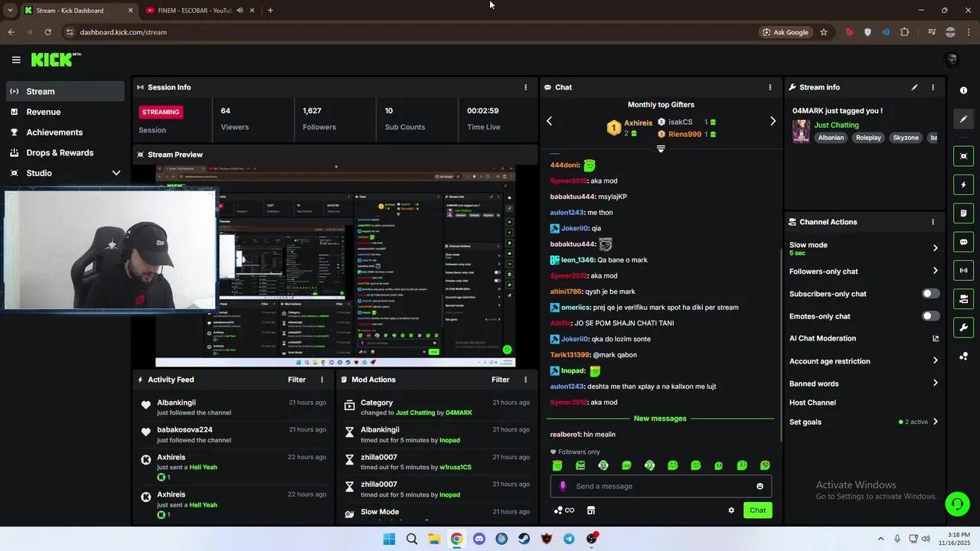Click the green support headset bubble
Viewport: 980px width, 551px height.
[x=956, y=504]
